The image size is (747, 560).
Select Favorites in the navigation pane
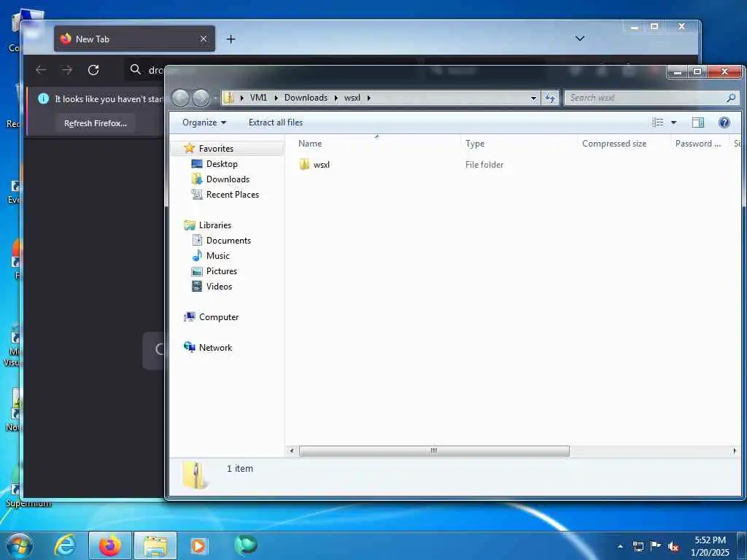click(x=216, y=149)
